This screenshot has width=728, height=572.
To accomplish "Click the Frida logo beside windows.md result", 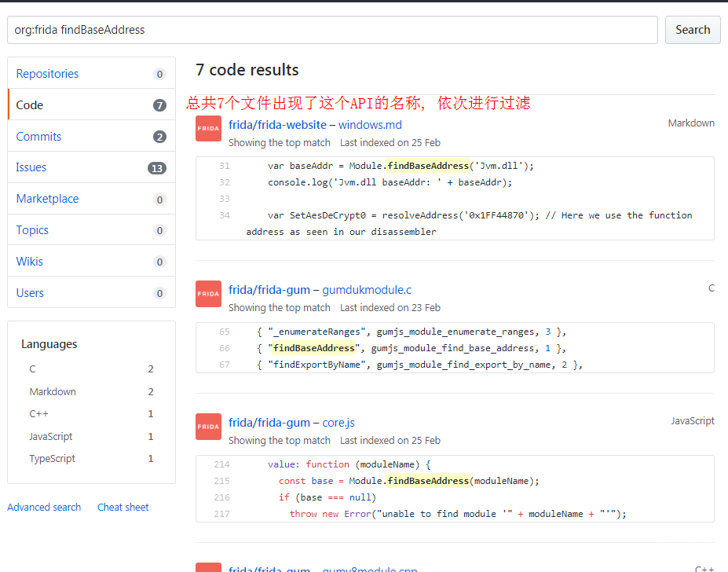I will [208, 128].
